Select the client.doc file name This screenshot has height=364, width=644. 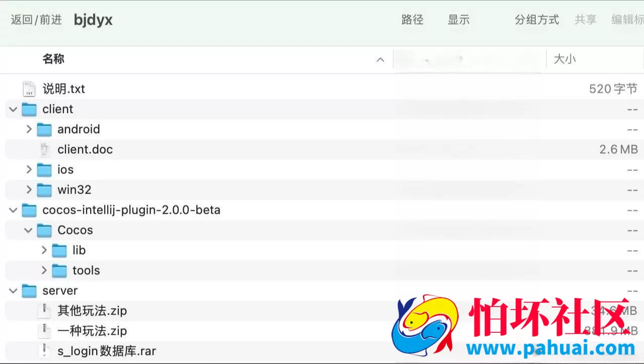[85, 150]
